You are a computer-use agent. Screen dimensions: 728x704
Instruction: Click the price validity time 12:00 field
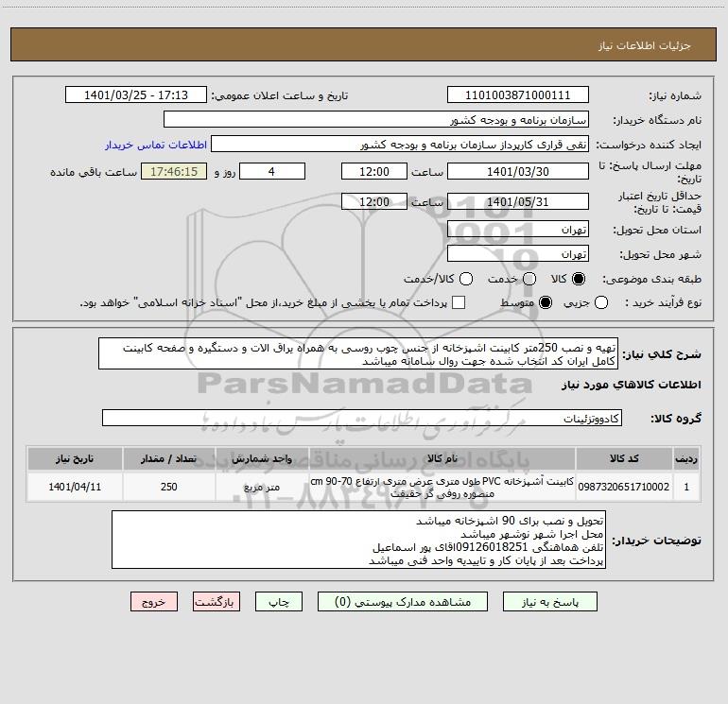pos(374,201)
